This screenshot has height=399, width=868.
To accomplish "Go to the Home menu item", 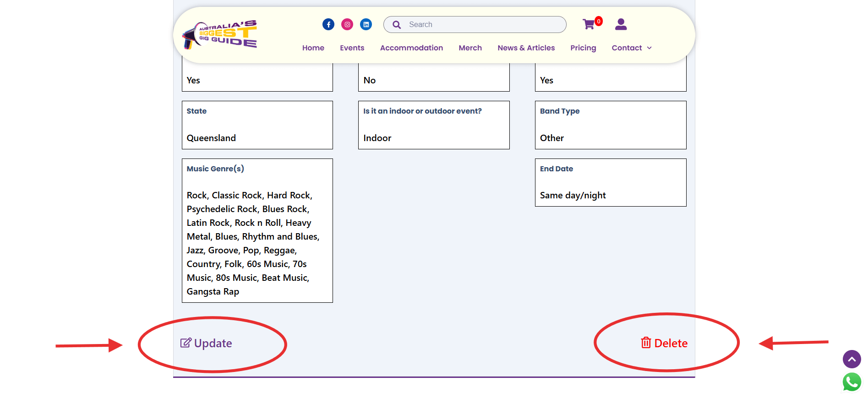I will 313,48.
